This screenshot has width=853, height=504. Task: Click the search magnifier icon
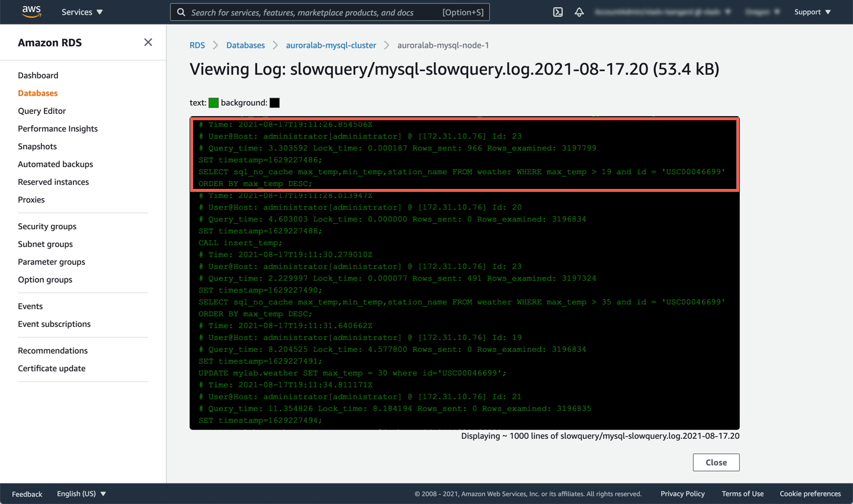point(181,12)
